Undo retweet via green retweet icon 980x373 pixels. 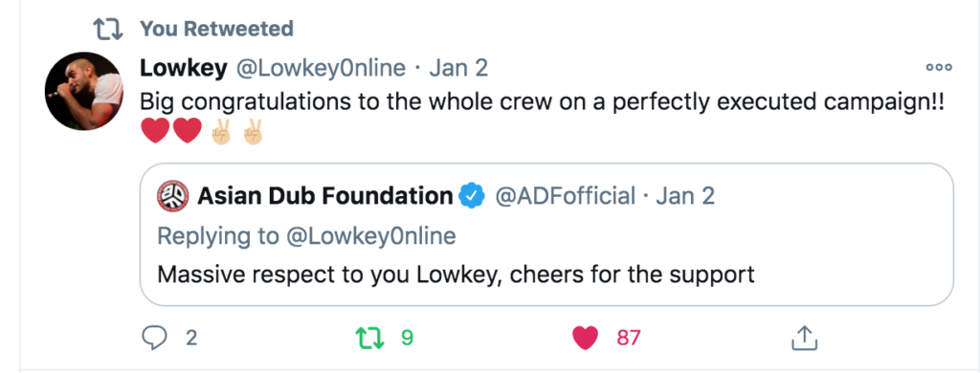(370, 338)
